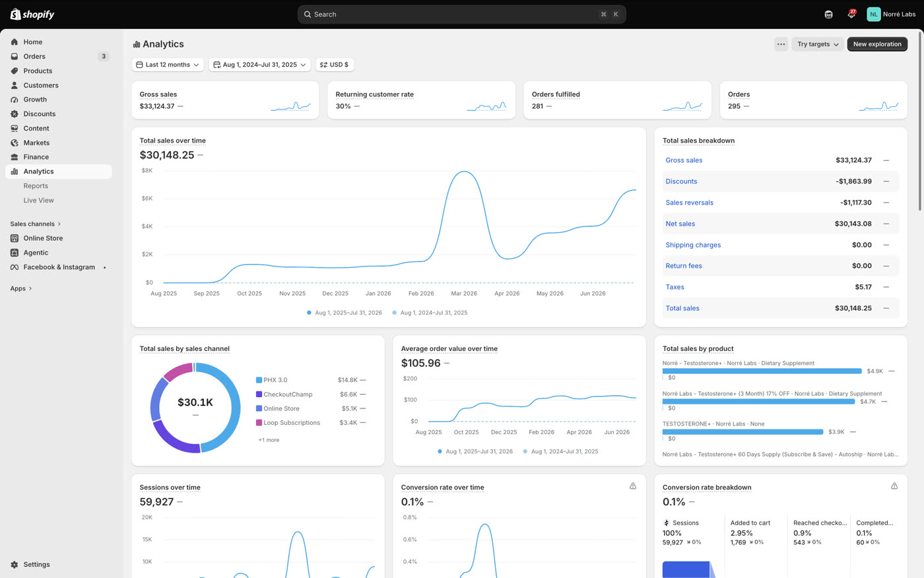924x578 pixels.
Task: Click the Shopify logo
Action: (32, 14)
